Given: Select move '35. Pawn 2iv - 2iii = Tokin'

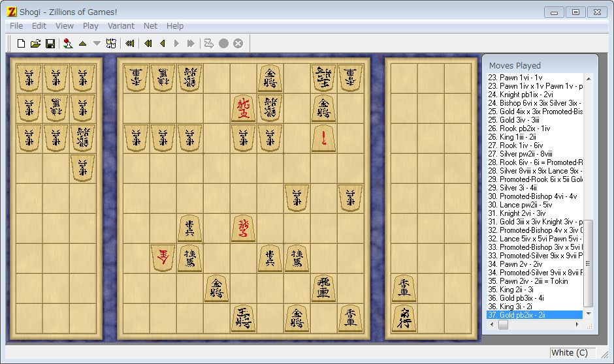Looking at the screenshot, I should tap(534, 281).
